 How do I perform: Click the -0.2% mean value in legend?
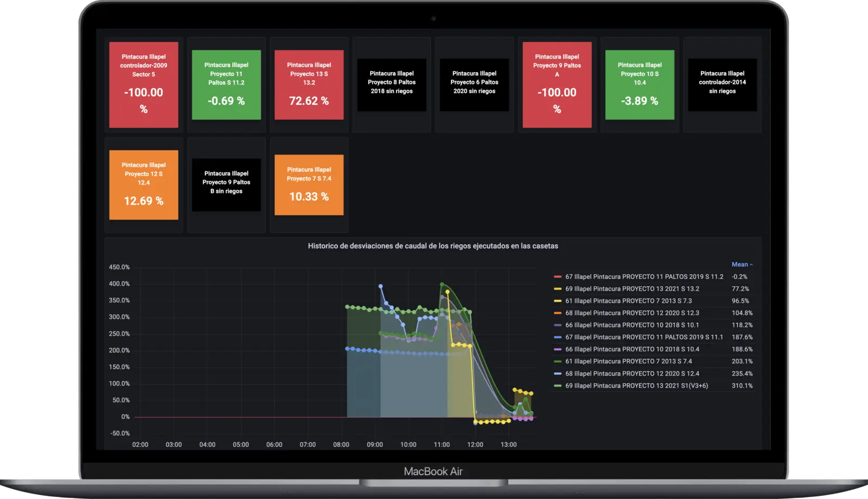(x=739, y=277)
